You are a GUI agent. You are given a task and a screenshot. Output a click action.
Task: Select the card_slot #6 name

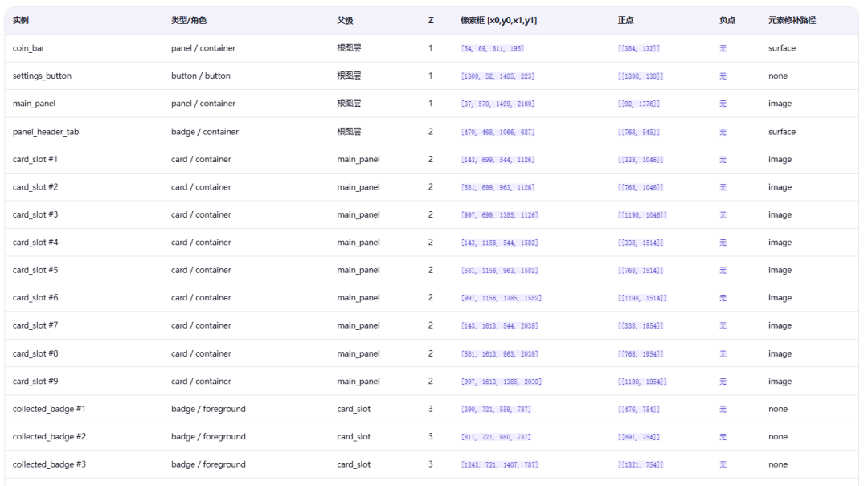[x=35, y=298]
